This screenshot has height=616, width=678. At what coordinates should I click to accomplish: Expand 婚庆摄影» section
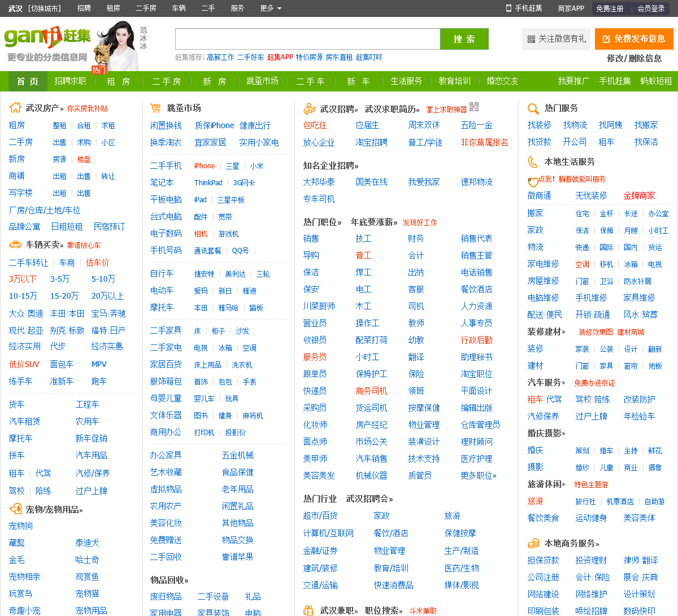coord(546,433)
